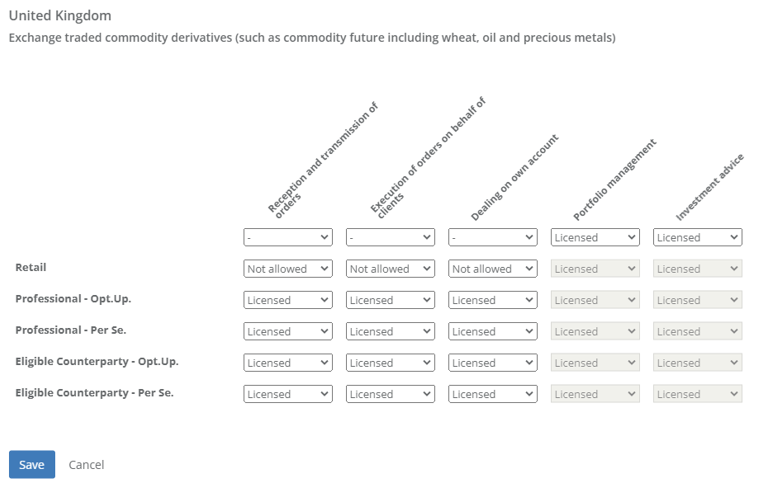Open header dropdown for Dealing on own account

(492, 237)
